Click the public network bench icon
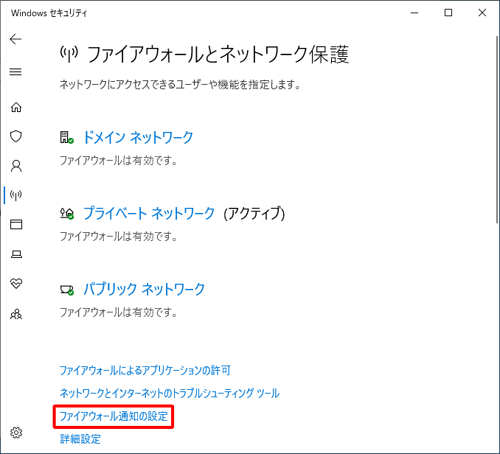 point(67,290)
